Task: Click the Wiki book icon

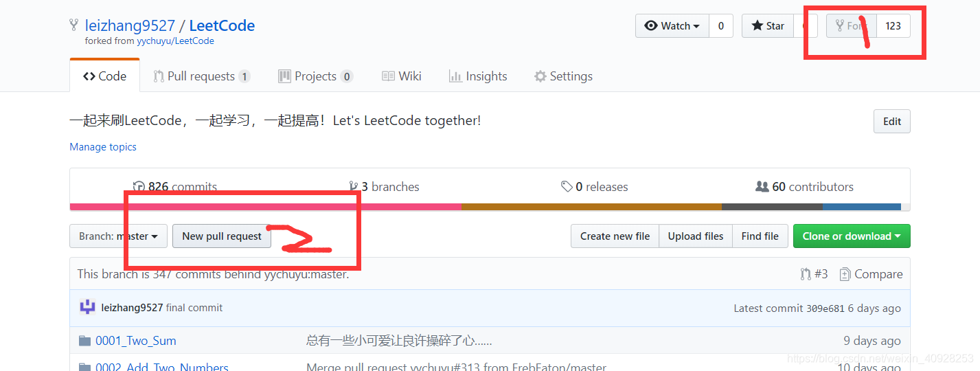Action: click(x=388, y=76)
